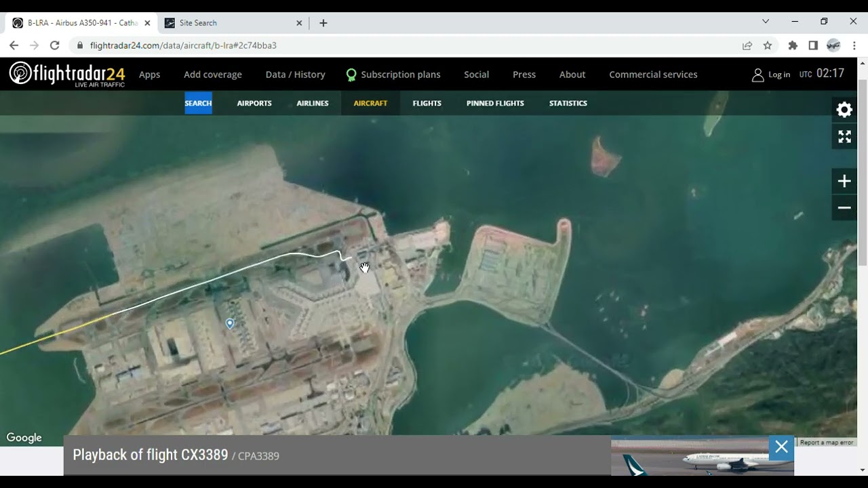Open the browser tab search dropdown
Viewport: 868px width, 488px height.
766,22
